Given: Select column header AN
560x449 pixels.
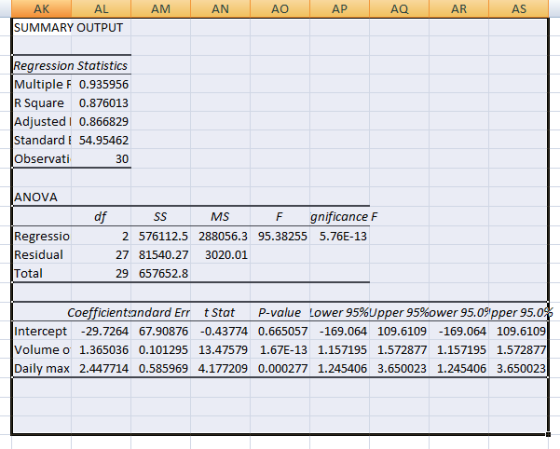Looking at the screenshot, I should coord(220,9).
